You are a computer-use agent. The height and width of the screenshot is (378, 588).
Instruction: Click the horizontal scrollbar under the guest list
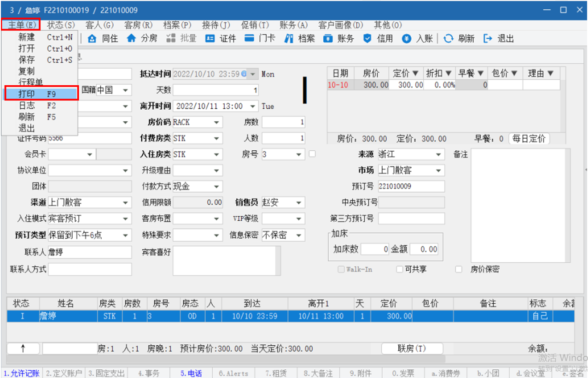point(226,359)
